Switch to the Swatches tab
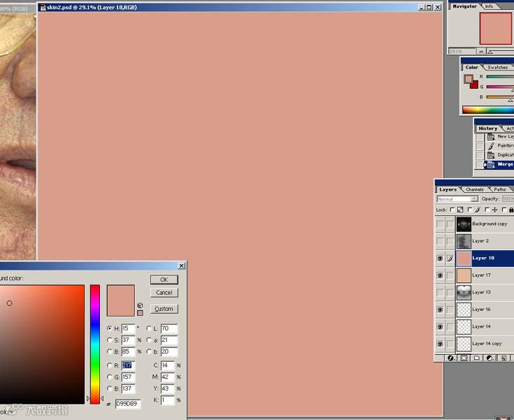Image resolution: width=514 pixels, height=420 pixels. pyautogui.click(x=497, y=67)
